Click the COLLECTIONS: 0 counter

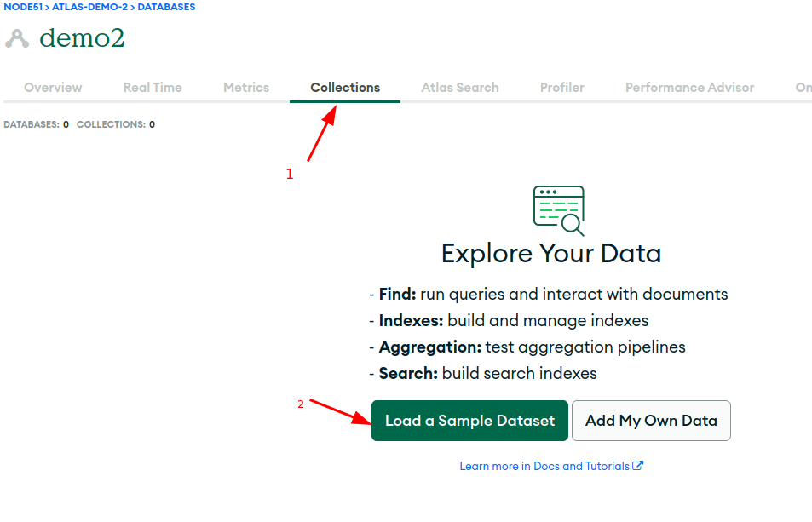coord(116,124)
